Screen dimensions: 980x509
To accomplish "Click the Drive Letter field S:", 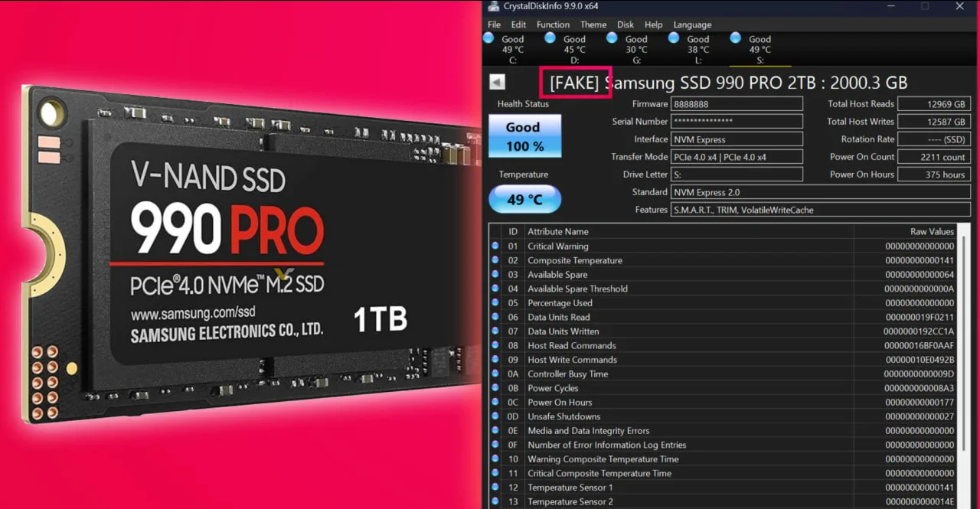I will click(x=737, y=175).
